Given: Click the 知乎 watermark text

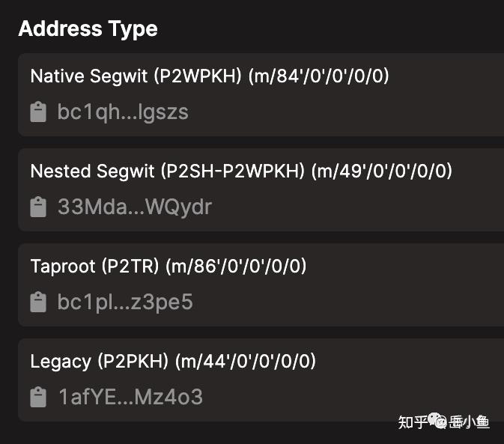Looking at the screenshot, I should [x=413, y=422].
